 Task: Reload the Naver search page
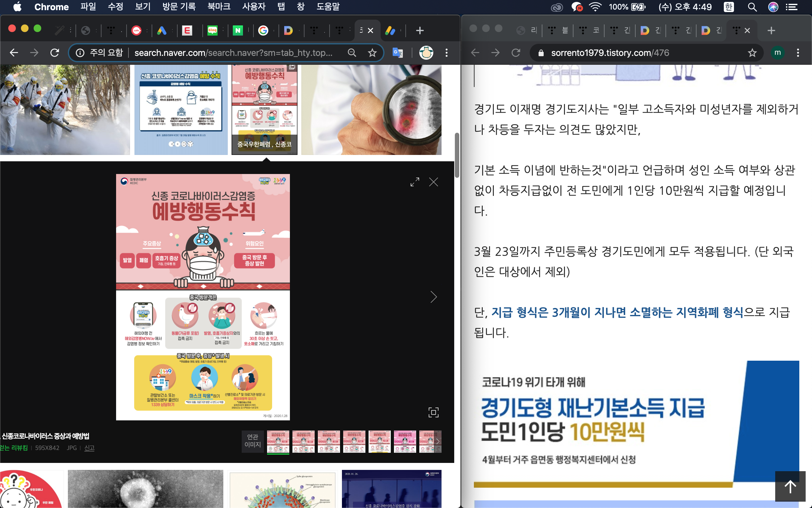(x=55, y=53)
